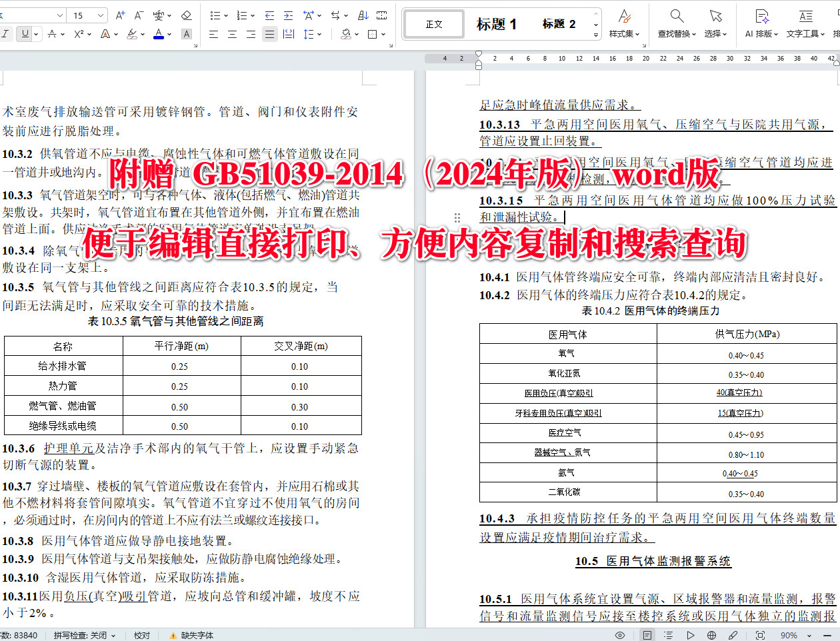840x641 pixels.
Task: Click the distributed alignment icon
Action: (289, 34)
